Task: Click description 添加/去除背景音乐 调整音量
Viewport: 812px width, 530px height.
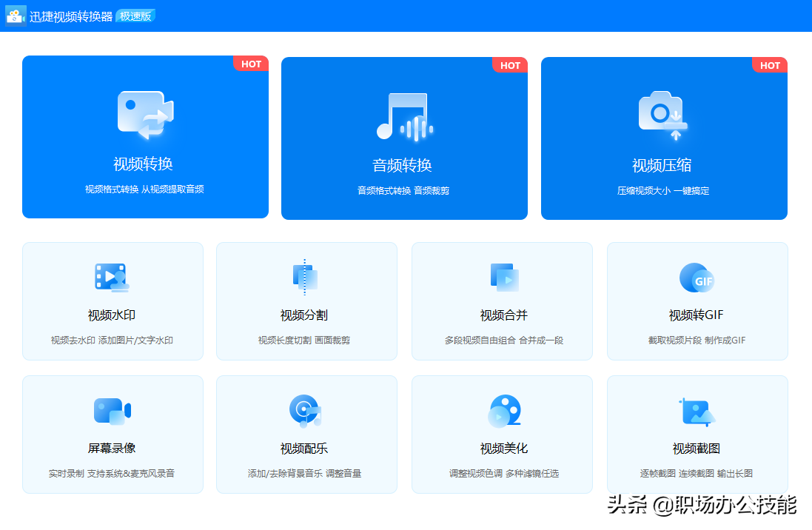Action: coord(304,473)
